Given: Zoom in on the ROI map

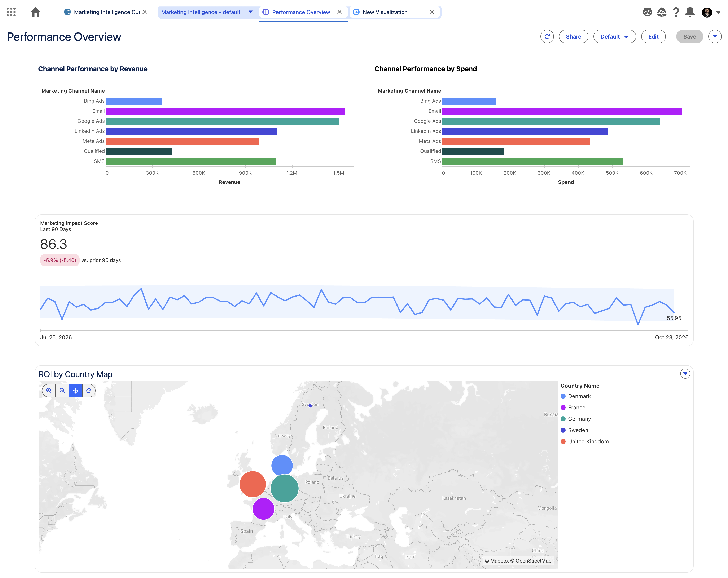Looking at the screenshot, I should [49, 390].
